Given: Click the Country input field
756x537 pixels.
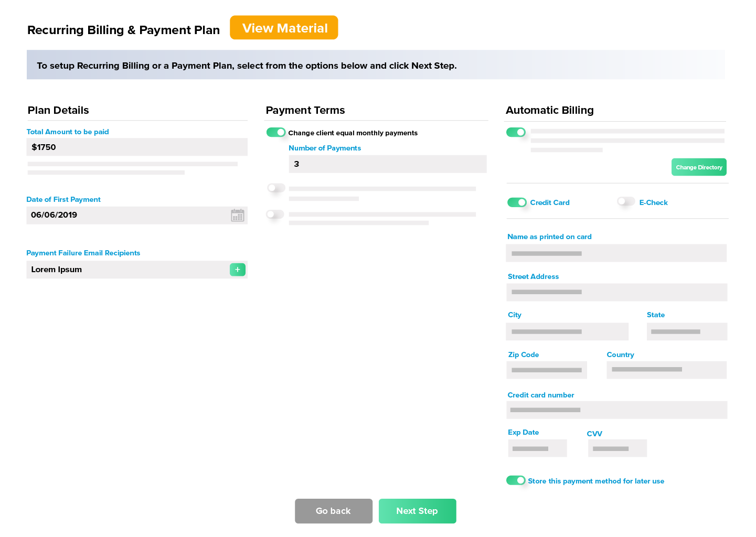Looking at the screenshot, I should (x=666, y=370).
